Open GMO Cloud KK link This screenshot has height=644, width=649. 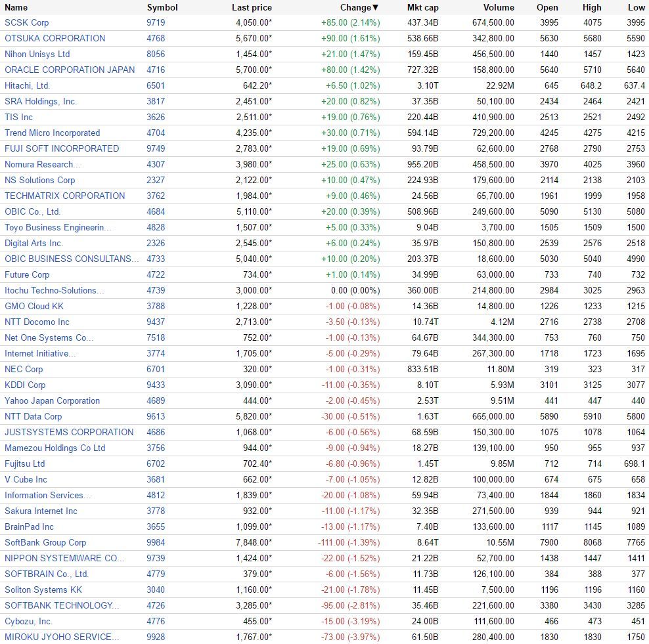pyautogui.click(x=34, y=306)
